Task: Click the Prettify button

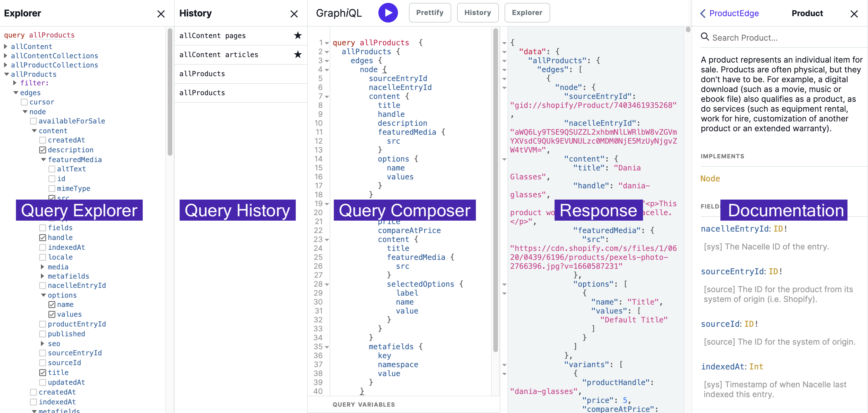Action: (430, 13)
